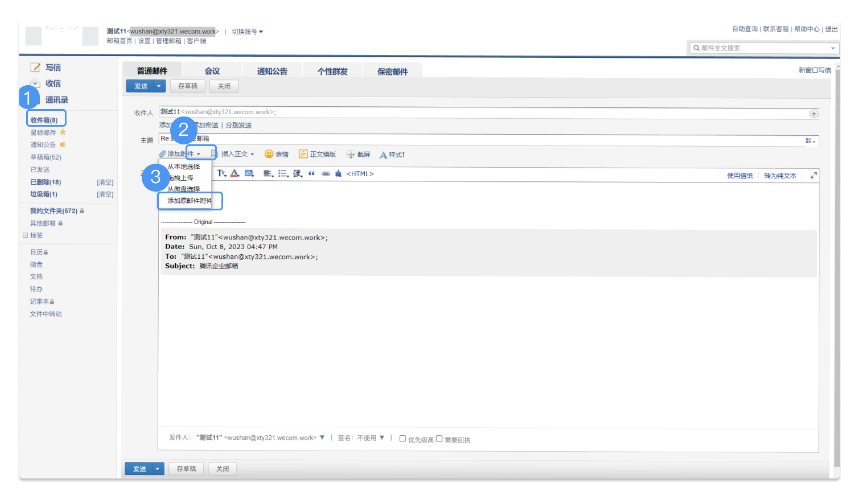Click the add recipient plus icon
856x491 pixels.
813,113
